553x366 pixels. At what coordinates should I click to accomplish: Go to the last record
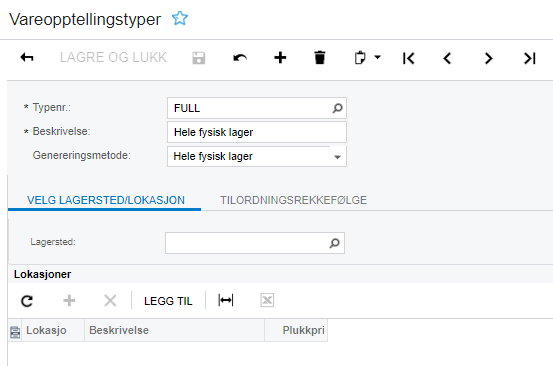click(x=530, y=58)
